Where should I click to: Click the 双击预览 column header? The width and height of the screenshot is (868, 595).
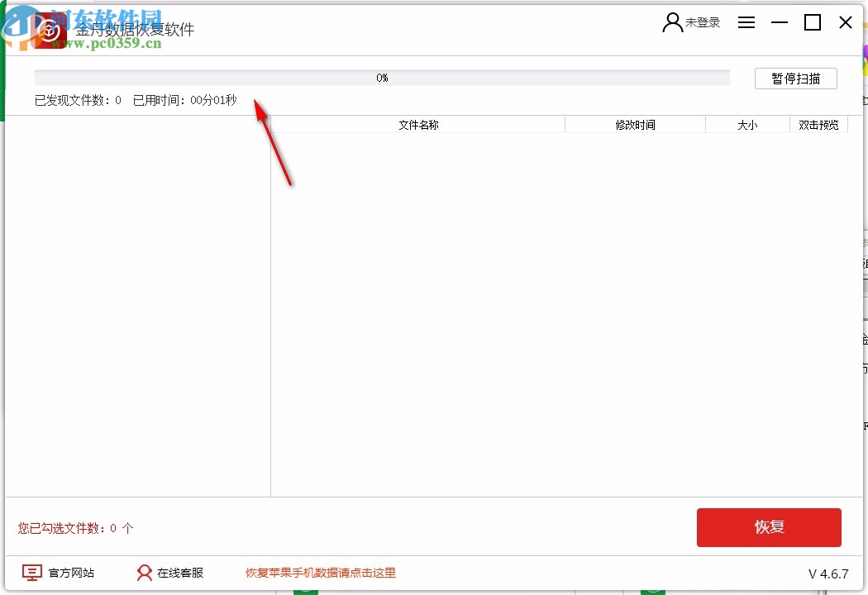pyautogui.click(x=818, y=124)
